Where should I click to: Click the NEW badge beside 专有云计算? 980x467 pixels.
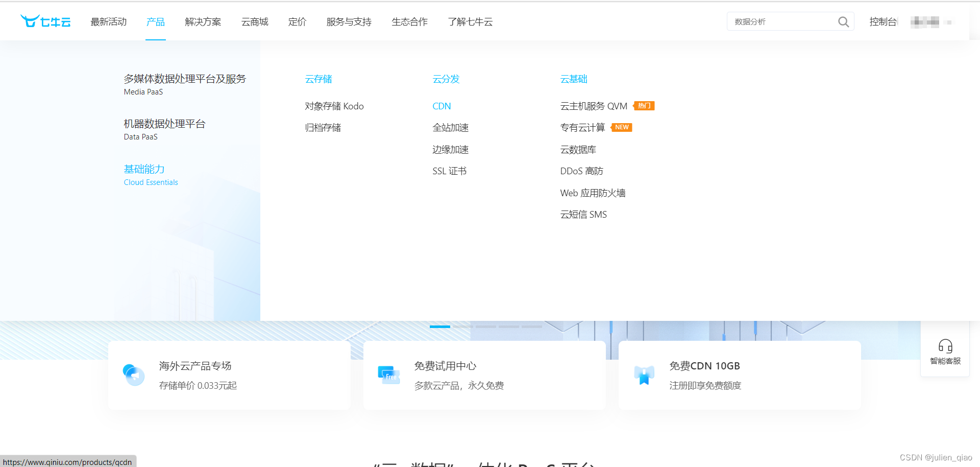(622, 127)
